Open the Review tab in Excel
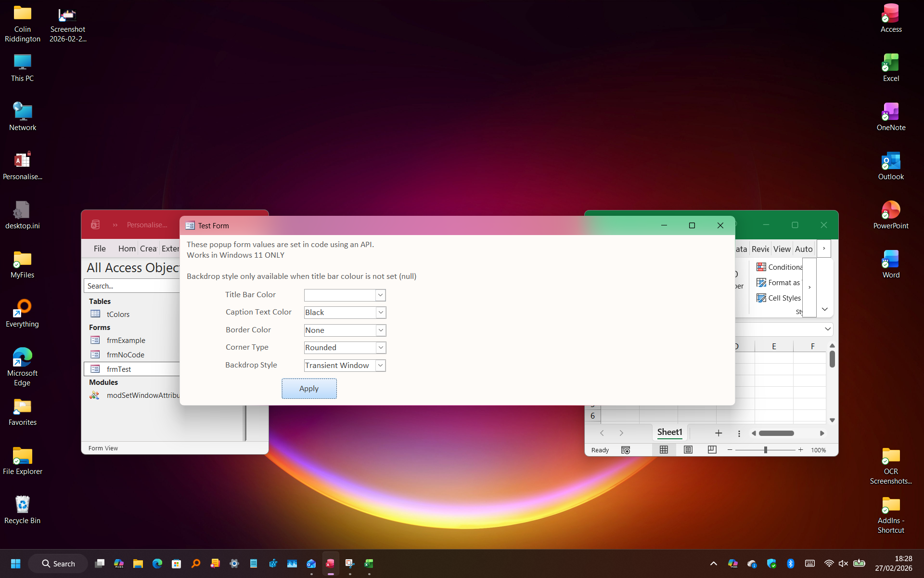The width and height of the screenshot is (924, 578). click(x=760, y=249)
